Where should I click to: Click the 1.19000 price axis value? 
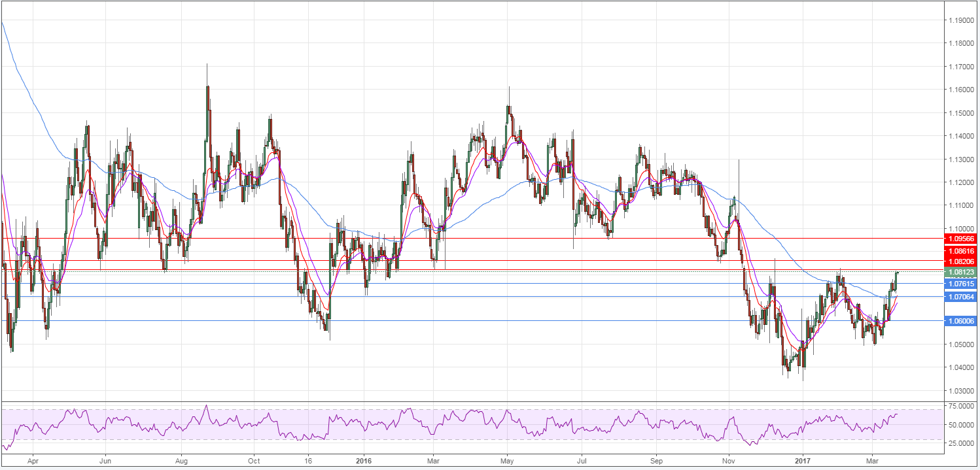pyautogui.click(x=963, y=20)
